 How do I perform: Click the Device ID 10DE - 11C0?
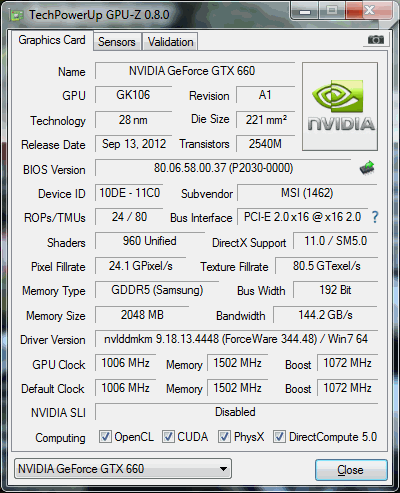pos(129,193)
